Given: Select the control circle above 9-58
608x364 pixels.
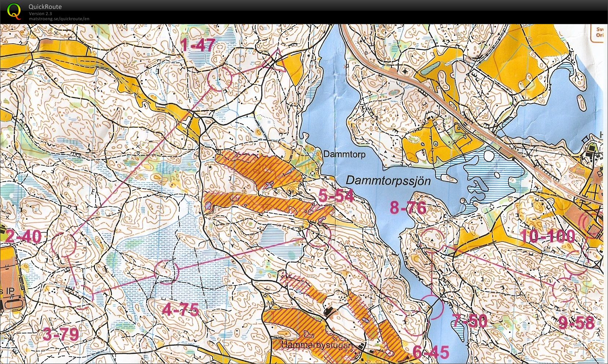Looking at the screenshot, I should tap(564, 290).
